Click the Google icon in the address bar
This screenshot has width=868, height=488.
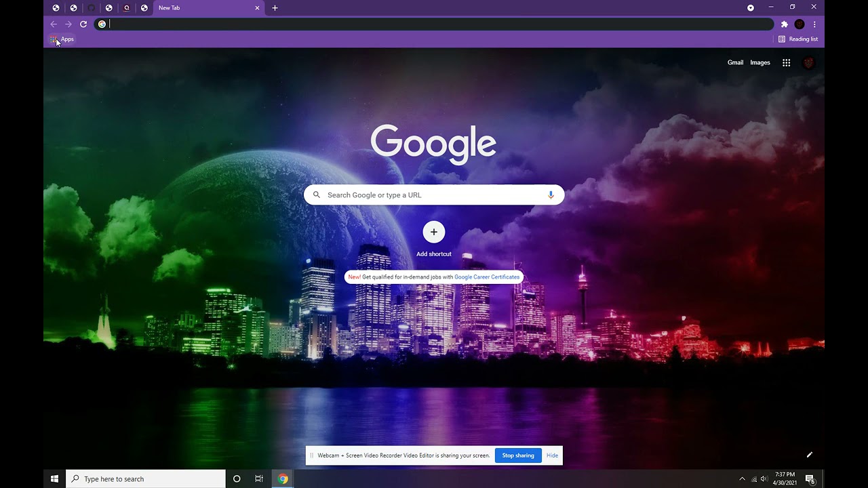tap(102, 24)
